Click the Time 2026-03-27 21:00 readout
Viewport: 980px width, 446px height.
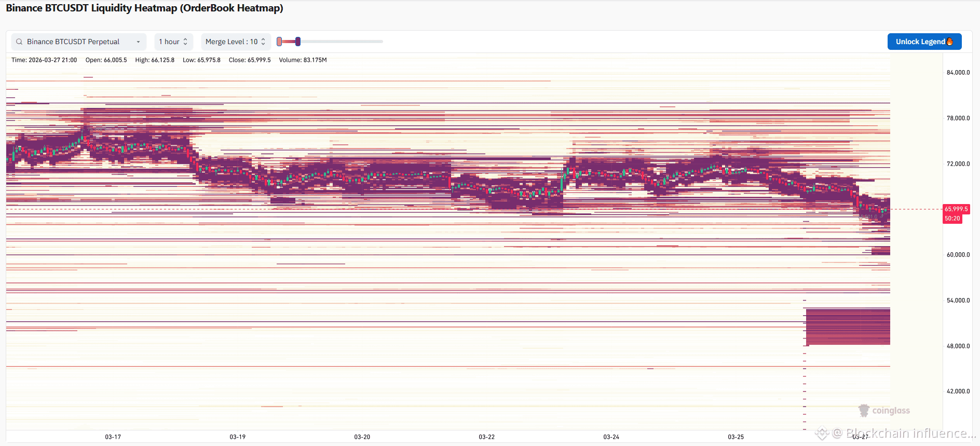44,60
